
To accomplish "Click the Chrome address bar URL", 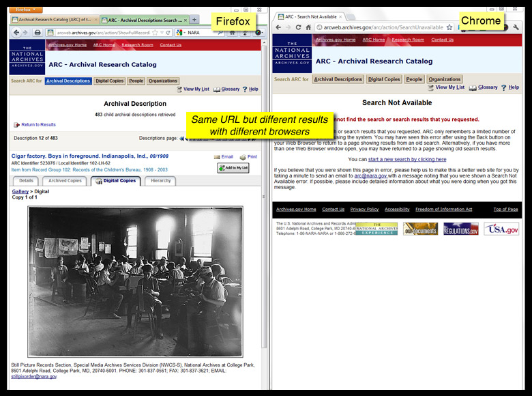I will pos(382,27).
